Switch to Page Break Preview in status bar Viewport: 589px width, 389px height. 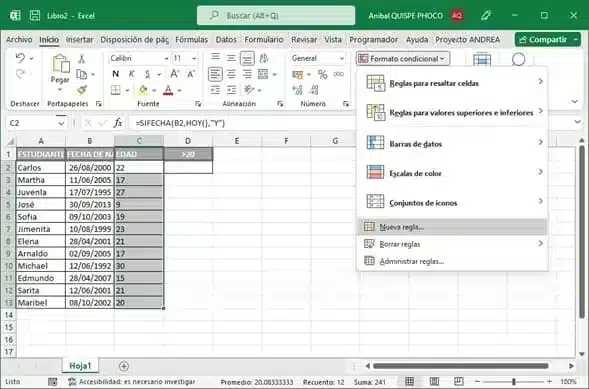pyautogui.click(x=458, y=381)
